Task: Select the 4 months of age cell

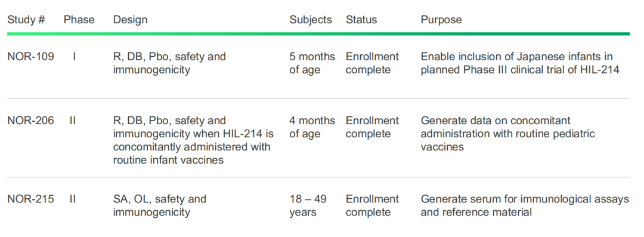Action: (312, 127)
